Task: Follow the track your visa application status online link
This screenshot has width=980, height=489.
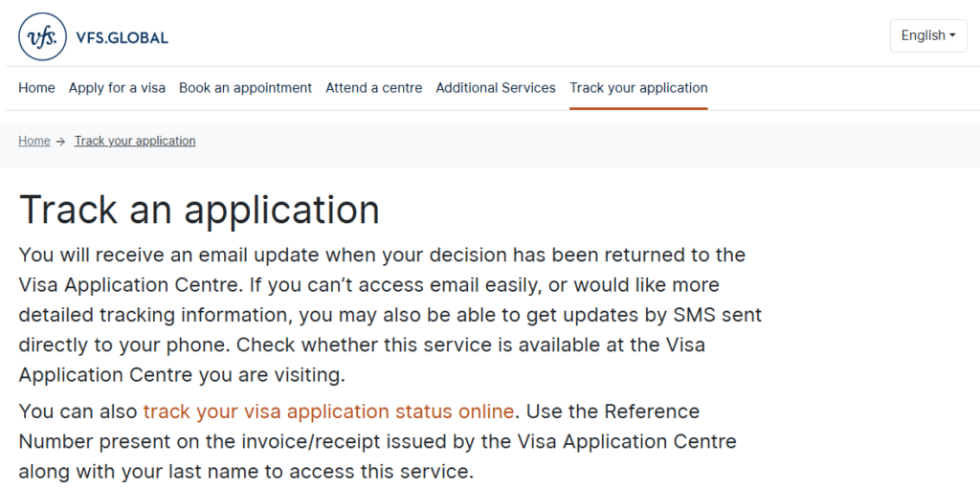Action: 328,411
